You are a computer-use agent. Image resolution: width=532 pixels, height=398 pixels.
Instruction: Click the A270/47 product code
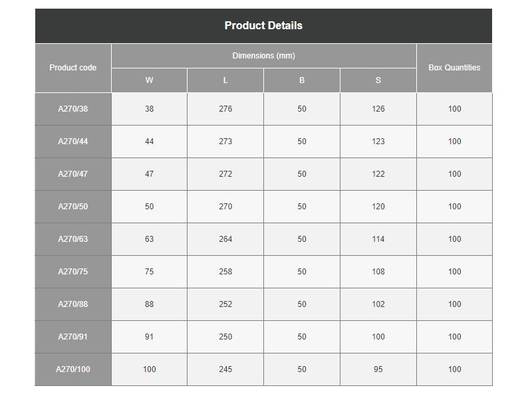[73, 174]
